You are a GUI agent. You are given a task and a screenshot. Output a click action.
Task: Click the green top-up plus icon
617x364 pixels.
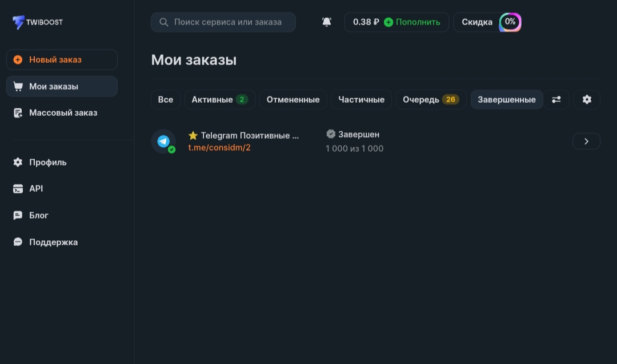tap(388, 22)
